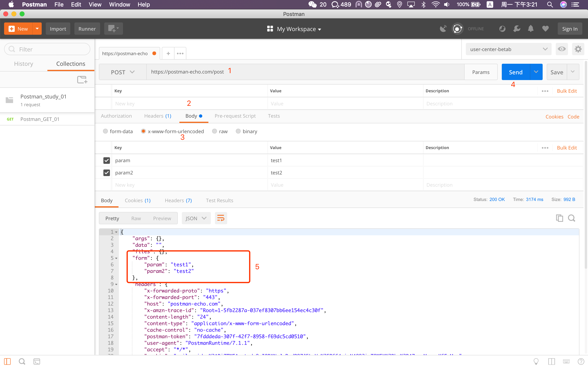The image size is (588, 366).
Task: Toggle line wrap in response viewer
Action: 221,218
